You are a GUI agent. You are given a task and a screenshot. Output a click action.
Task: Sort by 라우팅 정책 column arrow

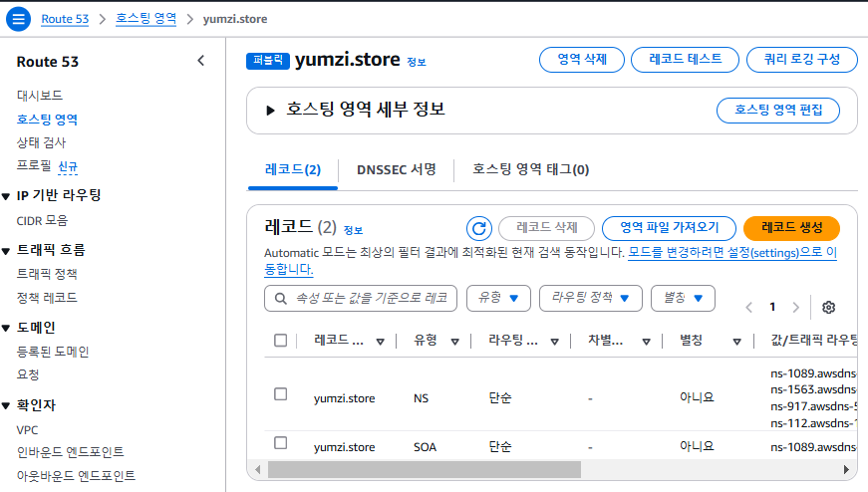click(x=554, y=342)
